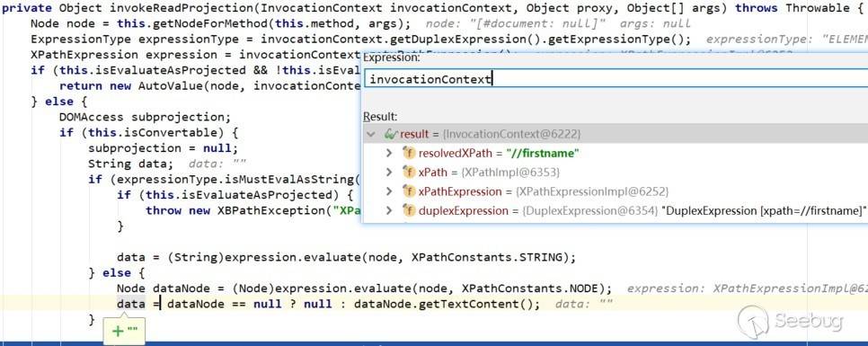This screenshot has width=868, height=346.
Task: Click the field icon beside xPathExpression
Action: coord(409,191)
